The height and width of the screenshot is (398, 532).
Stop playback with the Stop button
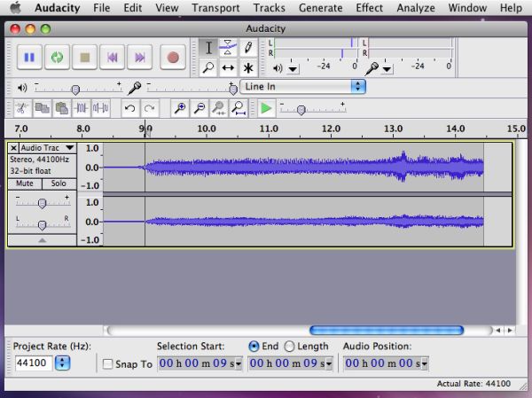pyautogui.click(x=85, y=57)
